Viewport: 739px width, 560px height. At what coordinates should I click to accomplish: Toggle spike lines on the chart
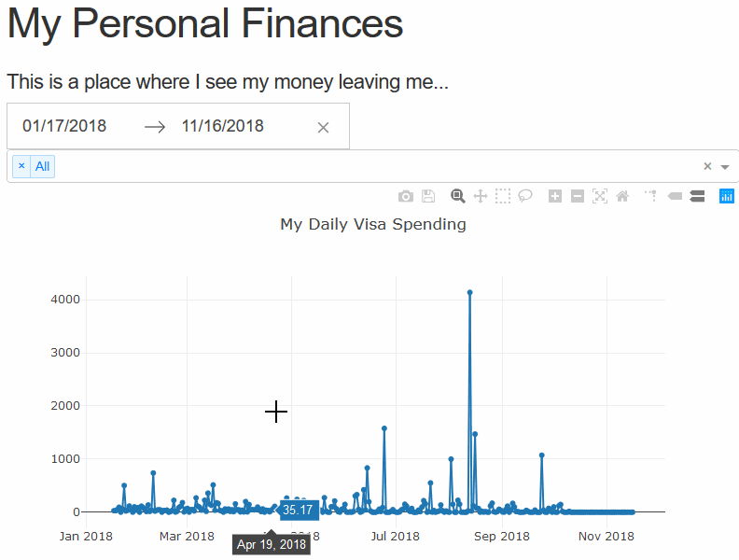[x=651, y=196]
